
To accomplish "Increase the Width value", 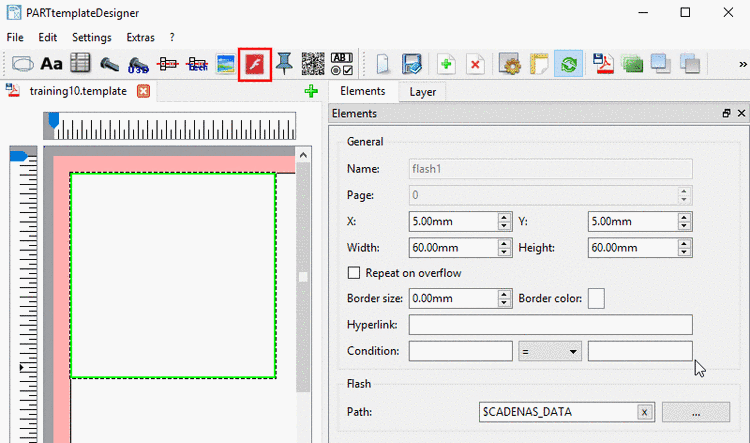I will point(504,243).
